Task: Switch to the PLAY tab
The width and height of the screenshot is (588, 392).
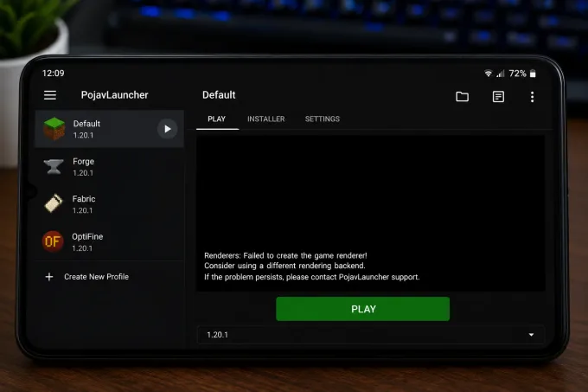Action: (x=217, y=119)
